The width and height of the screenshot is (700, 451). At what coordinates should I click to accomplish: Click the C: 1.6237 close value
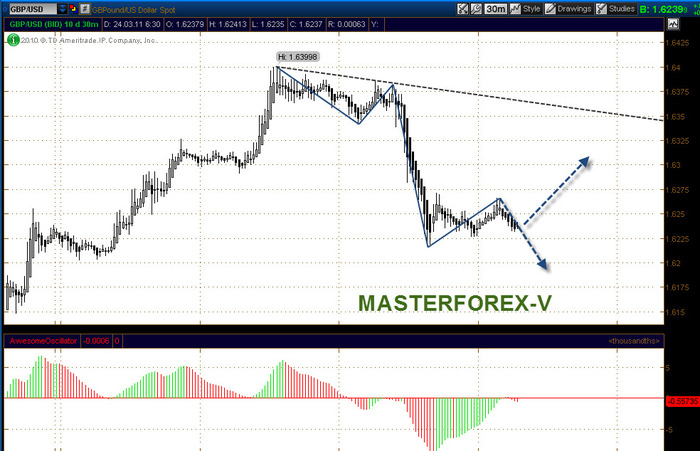tap(306, 24)
